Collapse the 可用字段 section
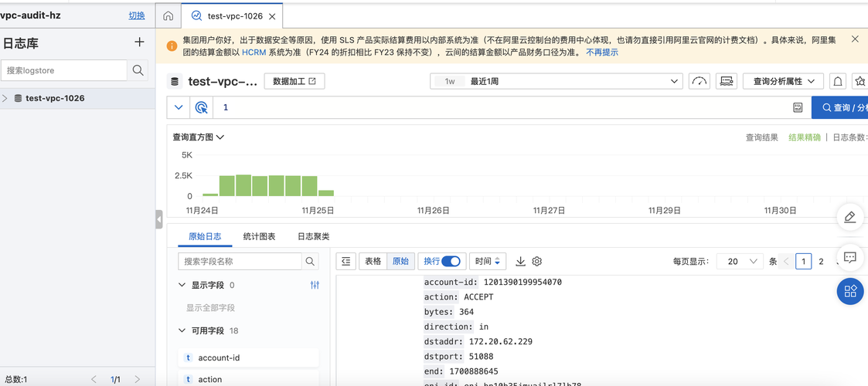This screenshot has width=868, height=386. [x=182, y=330]
